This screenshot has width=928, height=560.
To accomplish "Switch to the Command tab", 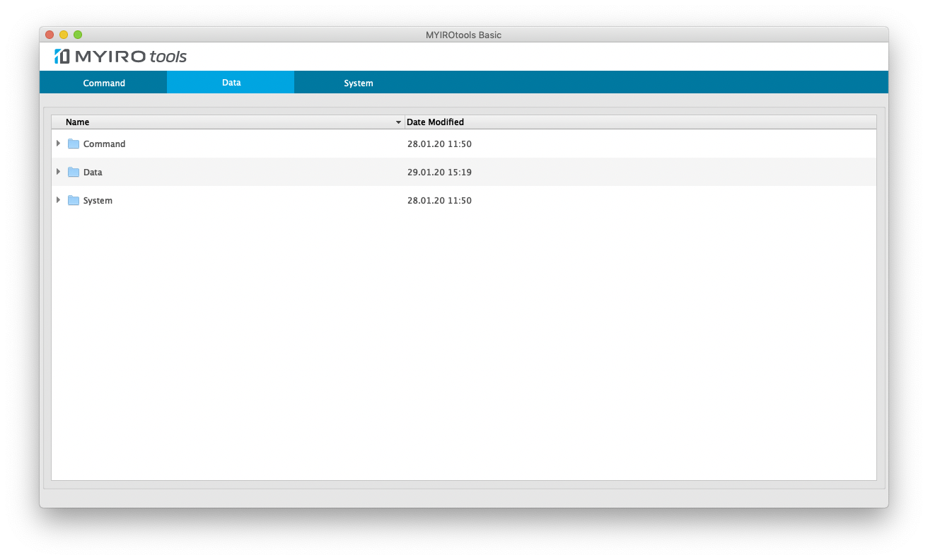I will pyautogui.click(x=104, y=83).
